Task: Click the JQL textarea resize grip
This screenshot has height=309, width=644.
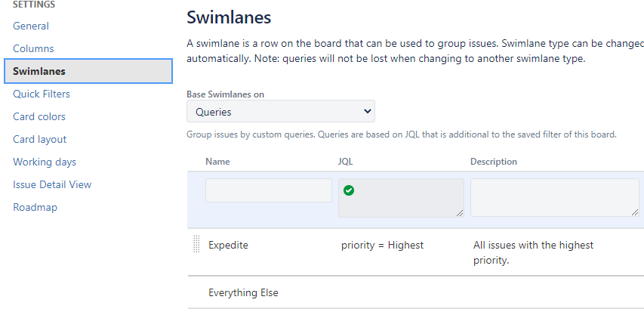Action: pos(460,213)
